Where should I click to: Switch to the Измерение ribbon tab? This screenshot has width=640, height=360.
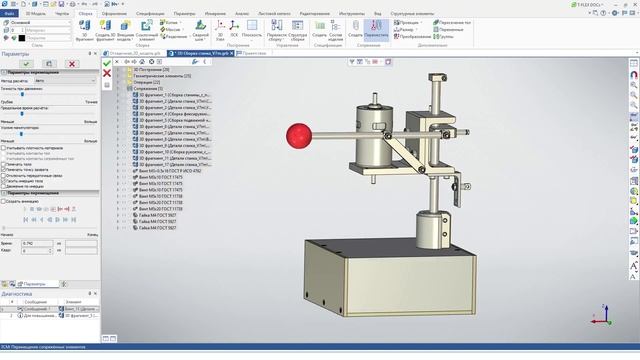click(215, 13)
